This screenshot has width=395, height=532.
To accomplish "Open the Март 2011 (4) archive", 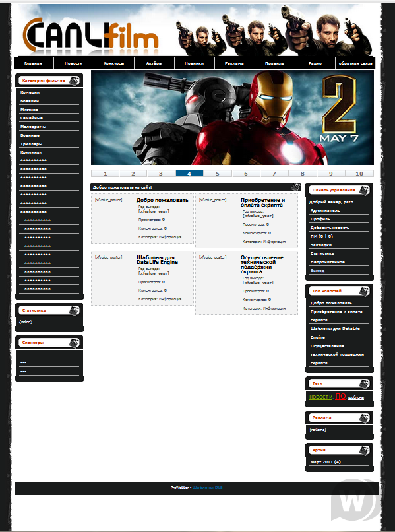I will point(326,462).
